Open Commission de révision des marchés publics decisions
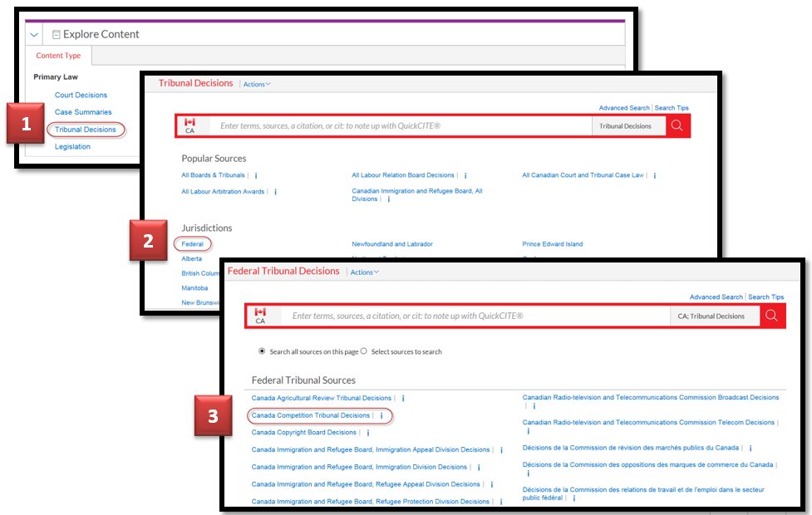The width and height of the screenshot is (812, 515). pyautogui.click(x=630, y=448)
